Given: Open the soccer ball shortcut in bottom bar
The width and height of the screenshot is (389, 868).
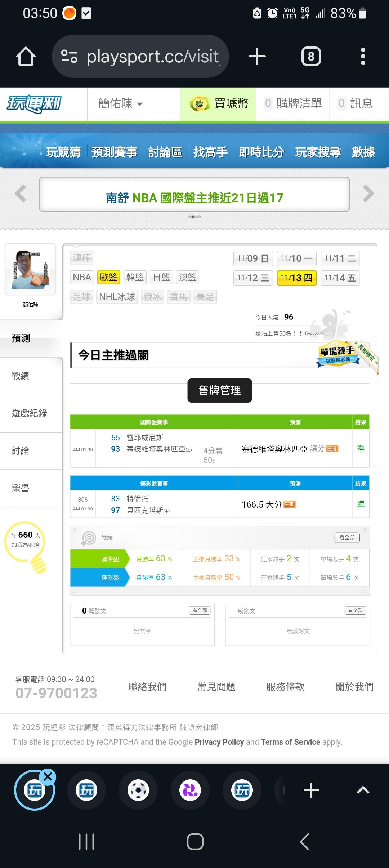Looking at the screenshot, I should pyautogui.click(x=138, y=790).
